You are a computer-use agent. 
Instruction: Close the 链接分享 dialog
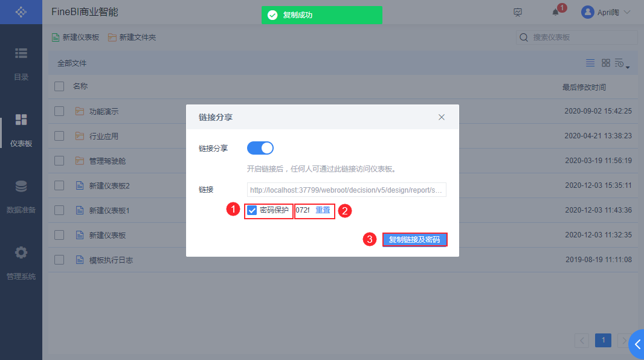(442, 117)
